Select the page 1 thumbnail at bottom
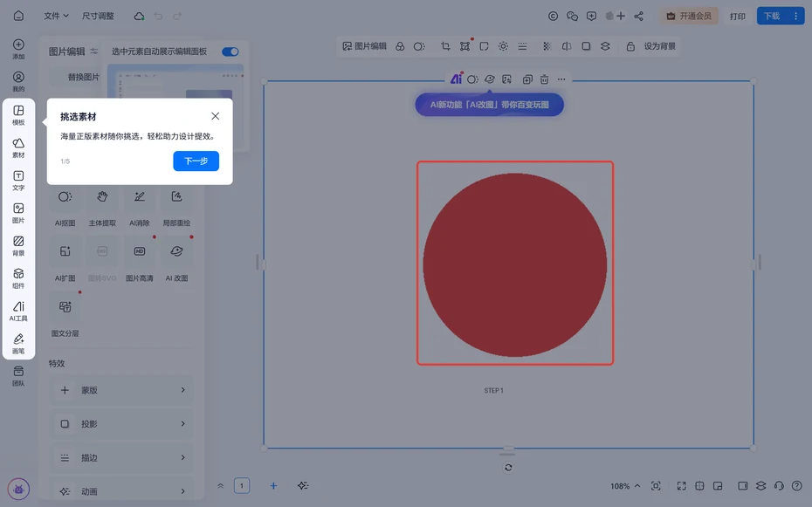The image size is (812, 507). click(242, 486)
